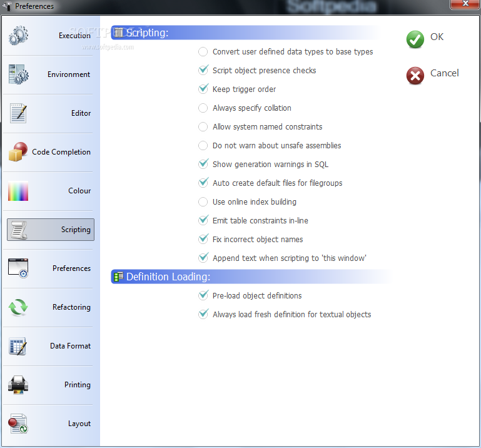Image resolution: width=481 pixels, height=448 pixels.
Task: Confirm with the OK label
Action: (437, 37)
